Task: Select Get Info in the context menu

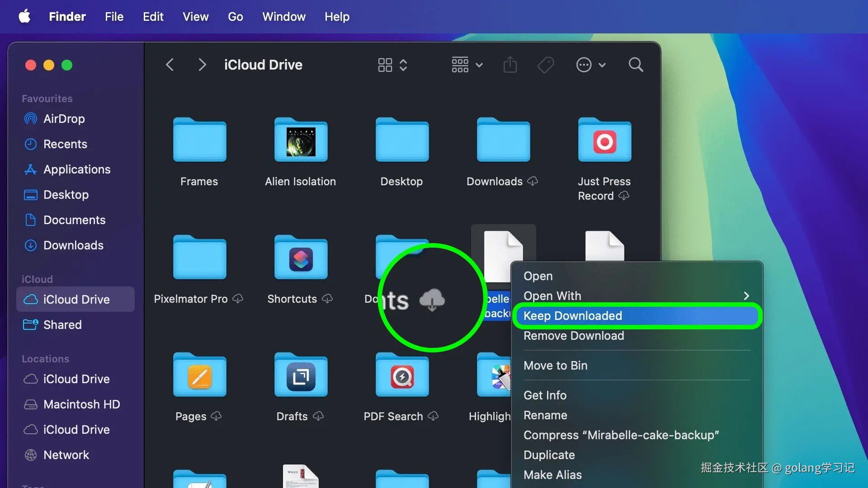Action: click(x=544, y=395)
